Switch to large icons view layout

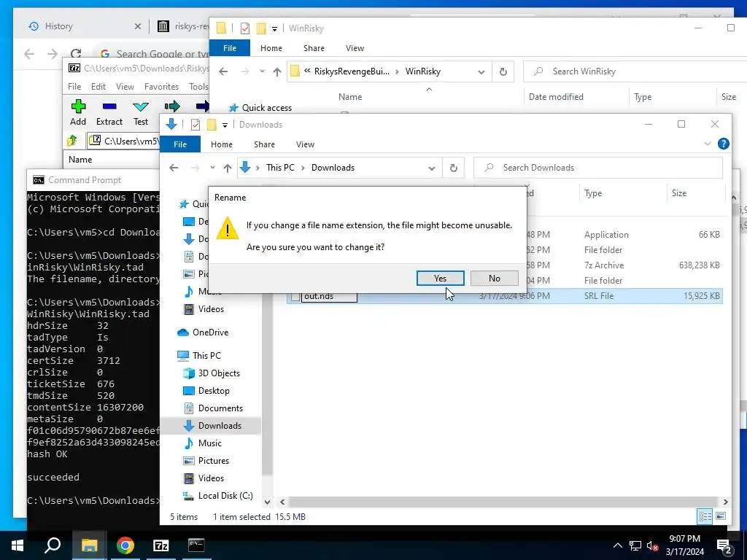click(x=721, y=517)
